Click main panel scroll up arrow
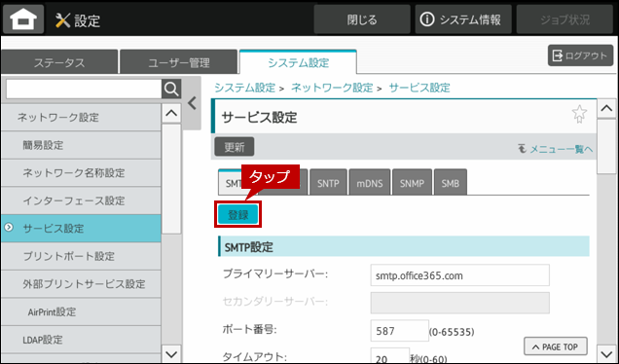The height and width of the screenshot is (364, 619). (x=606, y=109)
